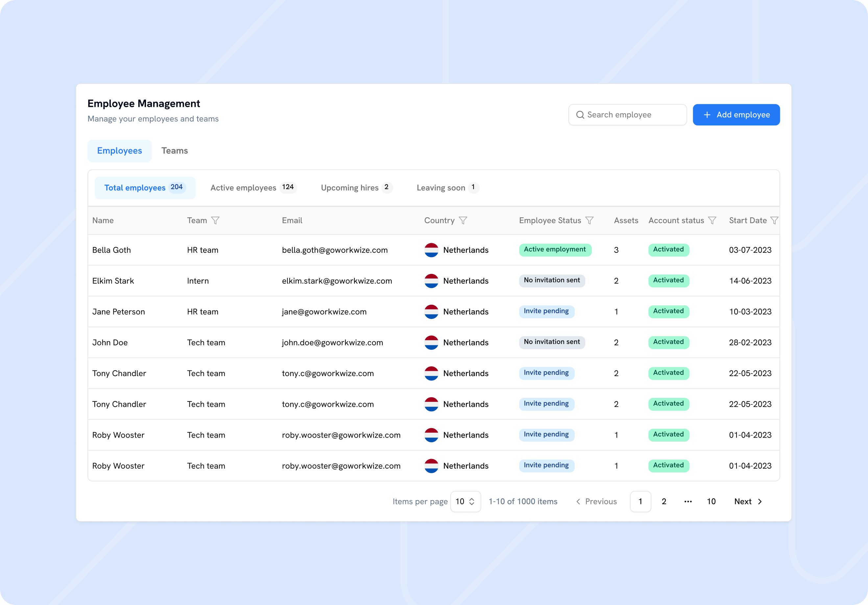Open the Country column filter icon
This screenshot has width=868, height=605.
[x=463, y=220]
